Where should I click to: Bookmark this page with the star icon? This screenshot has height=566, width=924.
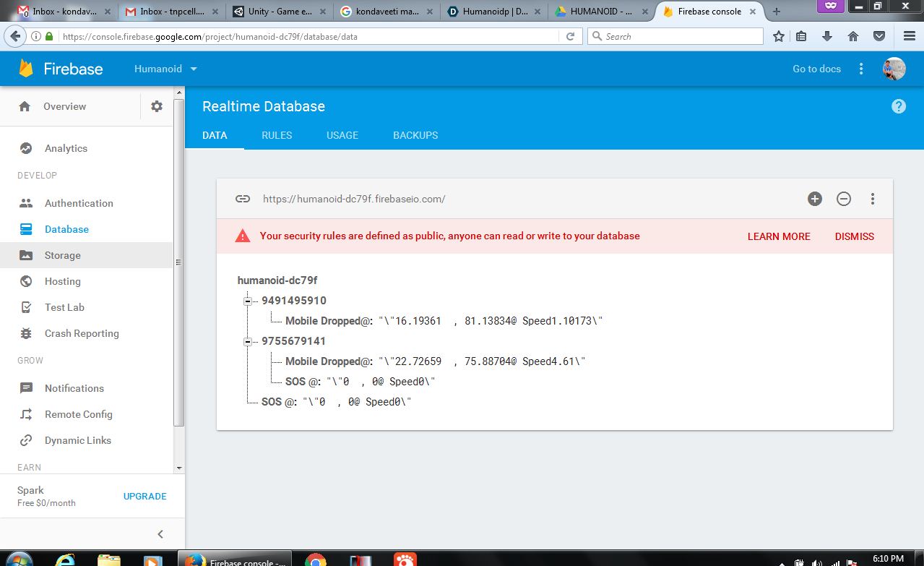pos(779,36)
